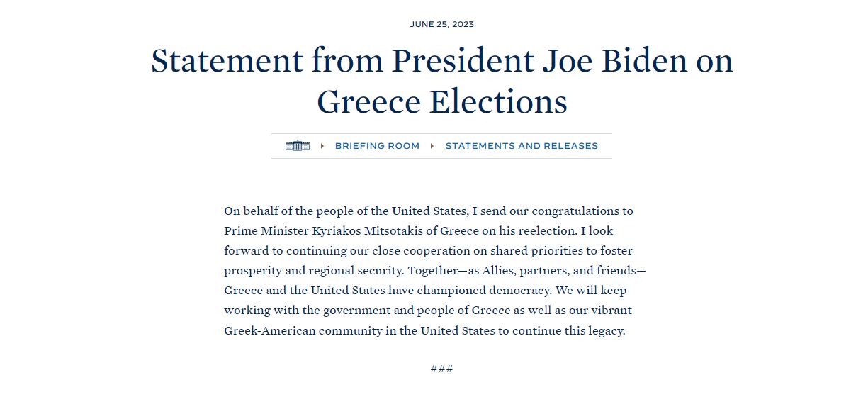Click the headline word "Statement"
Screen dimensions: 868x397
point(225,61)
